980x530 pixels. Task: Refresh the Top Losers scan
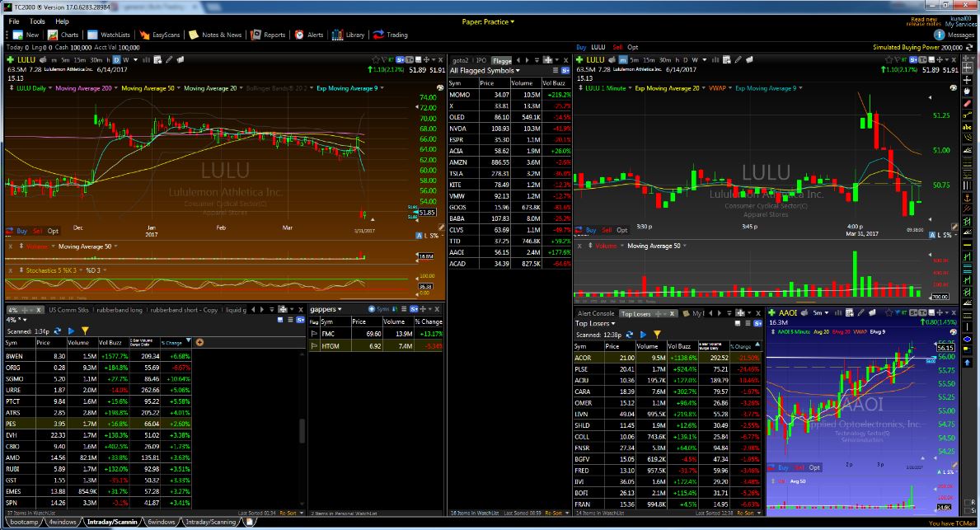[x=630, y=335]
